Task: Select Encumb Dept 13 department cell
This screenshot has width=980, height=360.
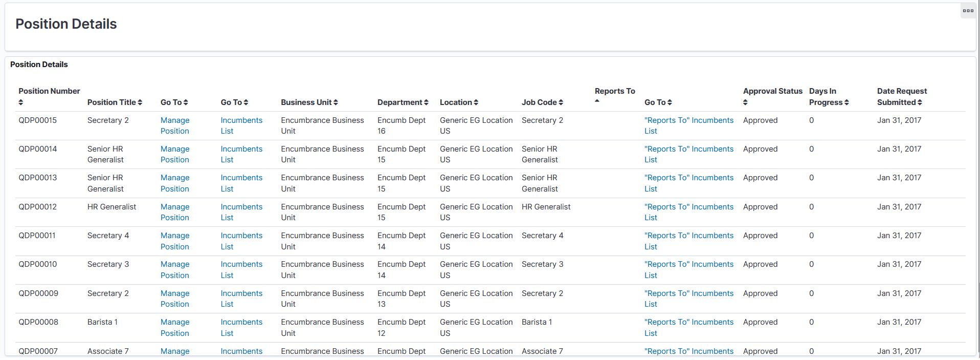Action: click(x=402, y=299)
